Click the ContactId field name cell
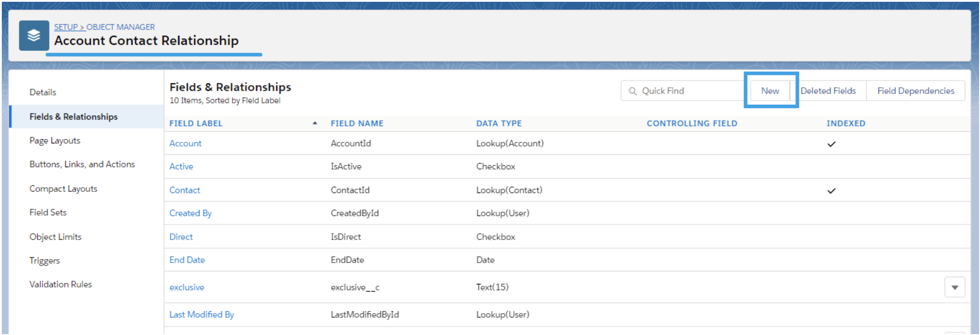The image size is (980, 335). coord(350,190)
